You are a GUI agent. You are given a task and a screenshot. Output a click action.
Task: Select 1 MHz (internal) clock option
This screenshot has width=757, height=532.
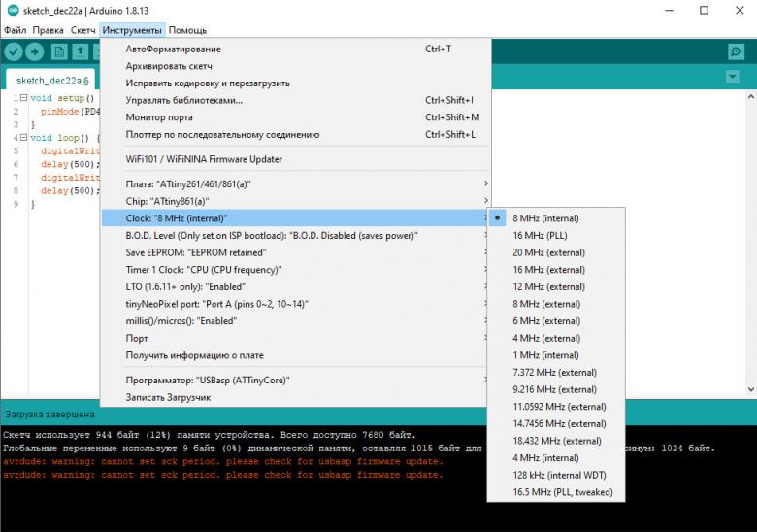[556, 355]
